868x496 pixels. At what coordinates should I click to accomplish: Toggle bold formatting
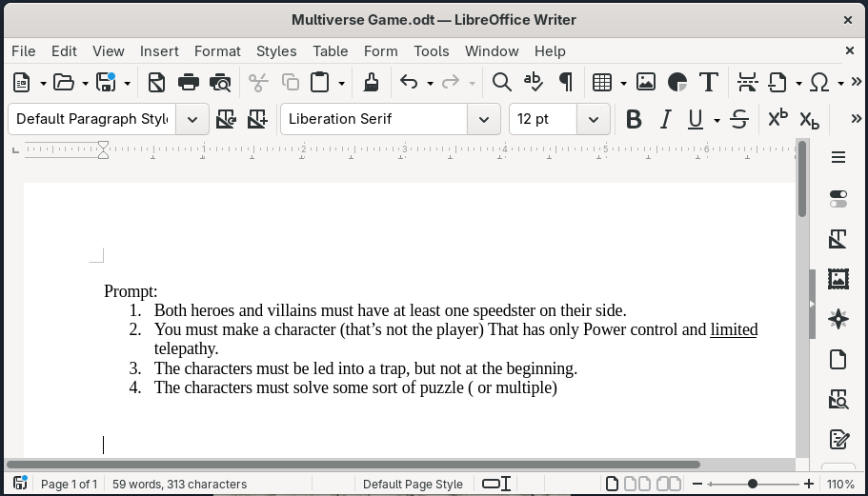pyautogui.click(x=634, y=119)
